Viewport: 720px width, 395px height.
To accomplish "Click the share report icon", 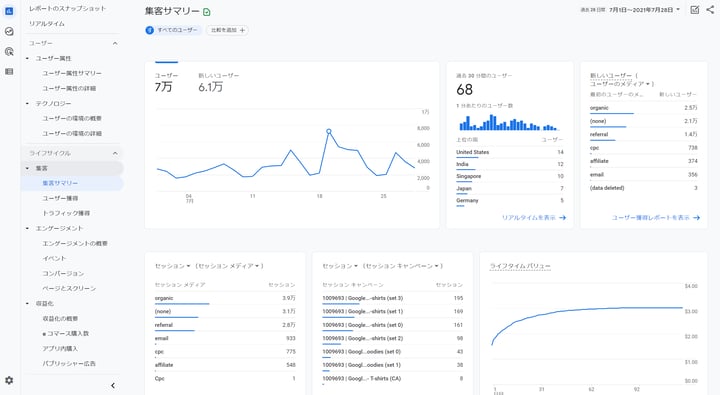I will [x=710, y=10].
